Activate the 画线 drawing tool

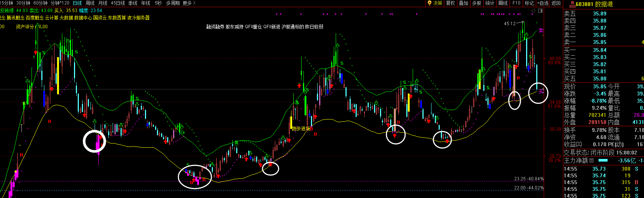pos(503,3)
